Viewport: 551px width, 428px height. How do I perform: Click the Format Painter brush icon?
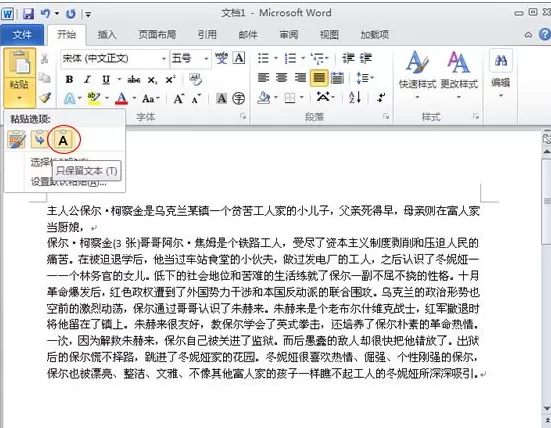click(45, 98)
